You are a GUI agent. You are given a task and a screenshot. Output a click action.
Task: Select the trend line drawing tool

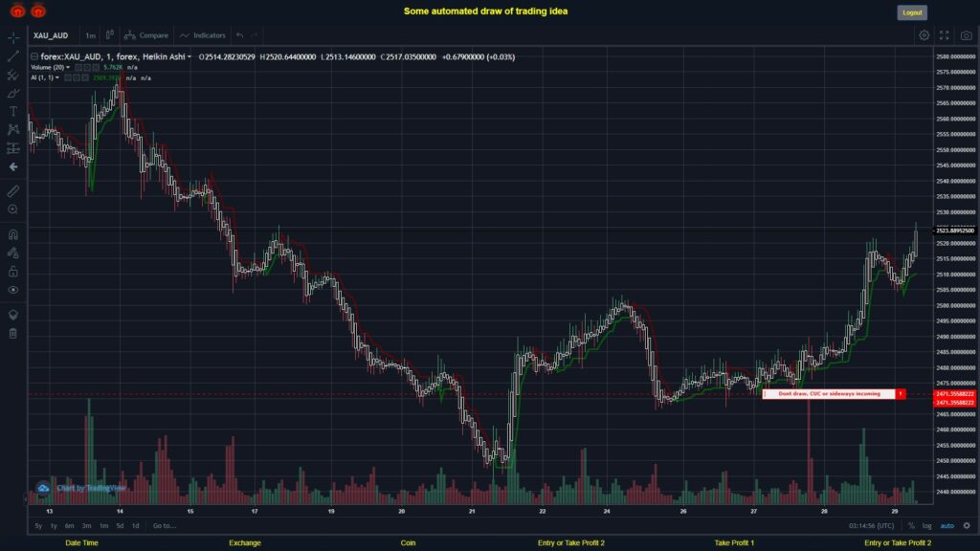tap(13, 56)
